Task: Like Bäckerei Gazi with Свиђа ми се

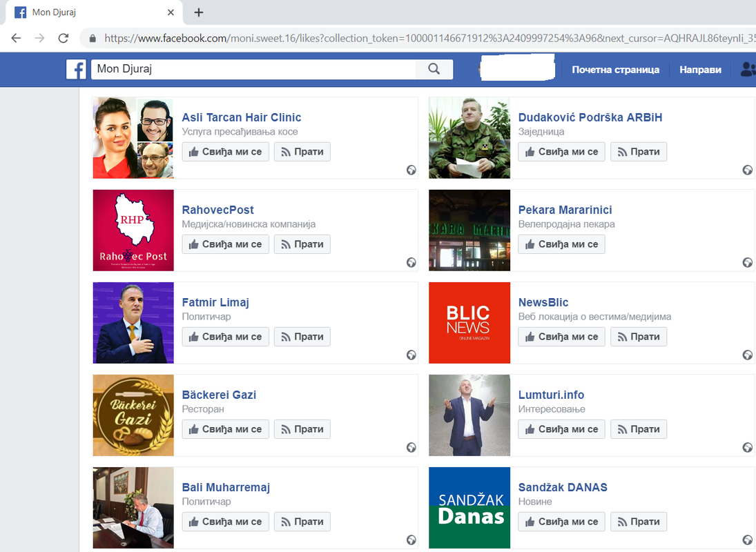Action: [225, 429]
